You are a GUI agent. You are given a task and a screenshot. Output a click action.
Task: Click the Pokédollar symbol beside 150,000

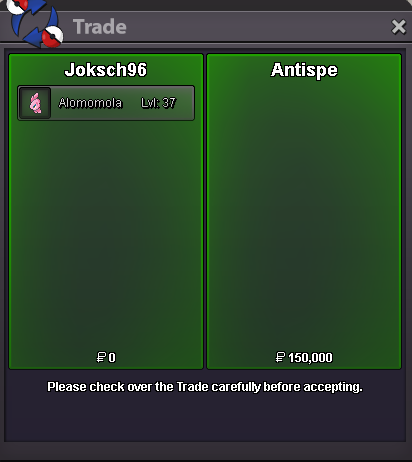pos(281,358)
